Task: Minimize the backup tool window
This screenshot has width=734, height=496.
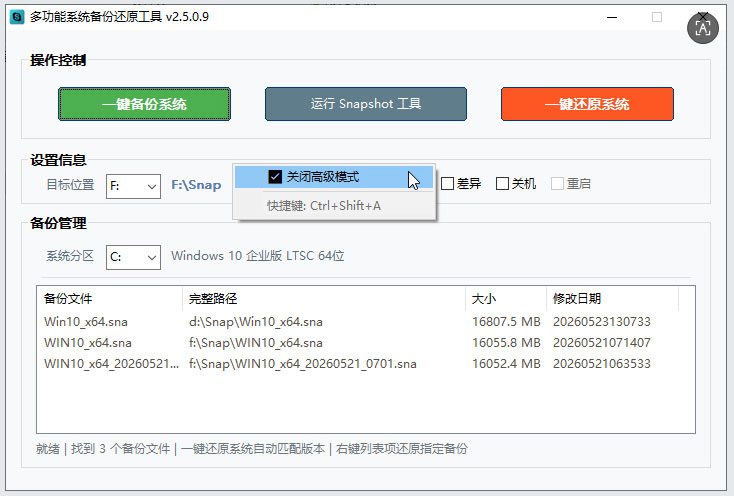Action: coord(612,17)
